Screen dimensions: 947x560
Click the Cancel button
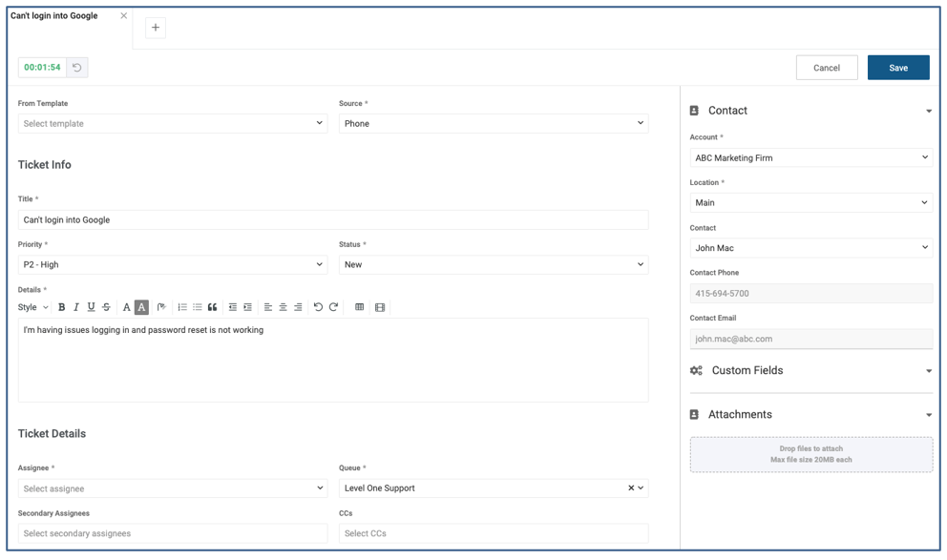pos(826,68)
